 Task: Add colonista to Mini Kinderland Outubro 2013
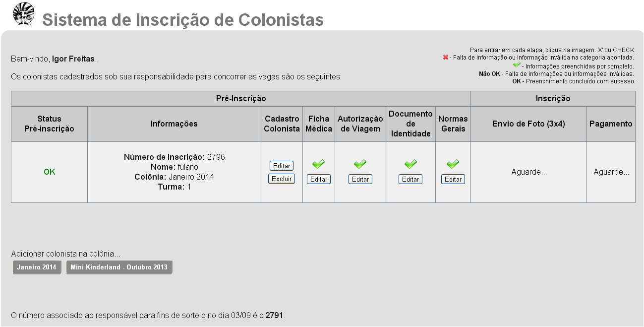119,267
